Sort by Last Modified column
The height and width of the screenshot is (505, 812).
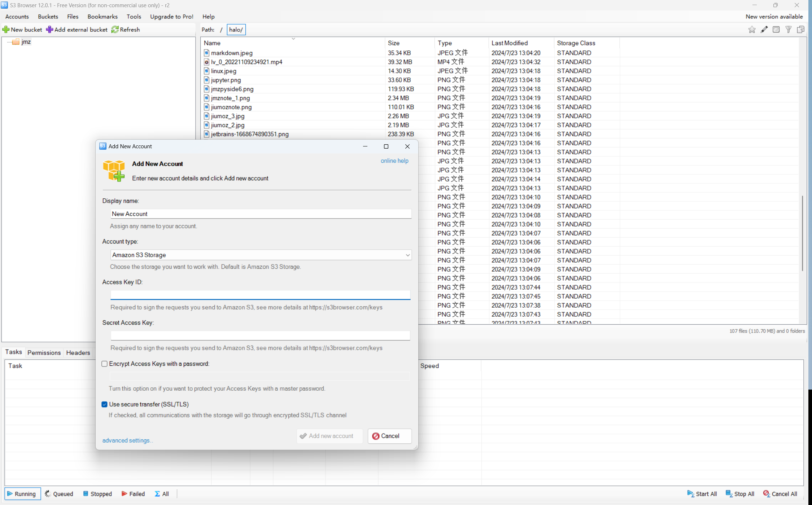click(x=521, y=43)
